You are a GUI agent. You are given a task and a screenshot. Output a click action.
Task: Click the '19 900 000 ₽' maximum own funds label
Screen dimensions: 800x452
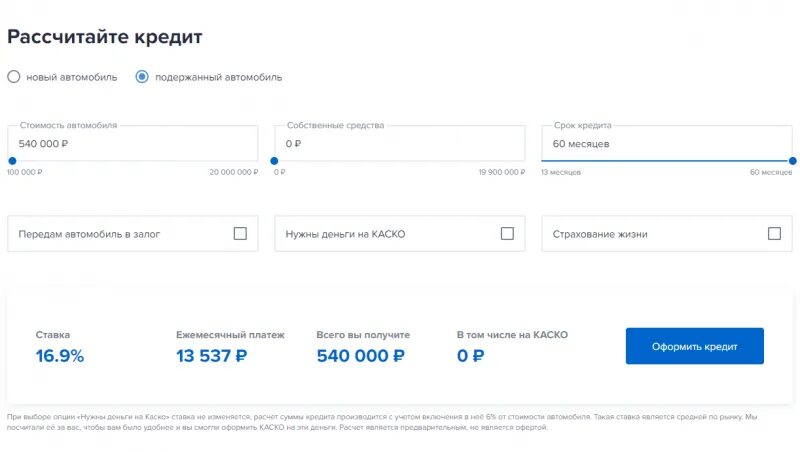(x=502, y=172)
